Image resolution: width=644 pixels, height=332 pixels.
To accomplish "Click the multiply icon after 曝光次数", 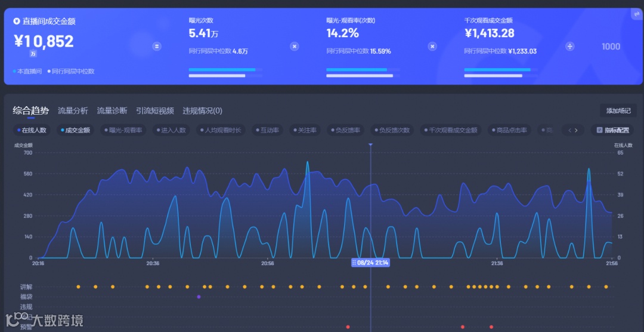I will [x=295, y=47].
